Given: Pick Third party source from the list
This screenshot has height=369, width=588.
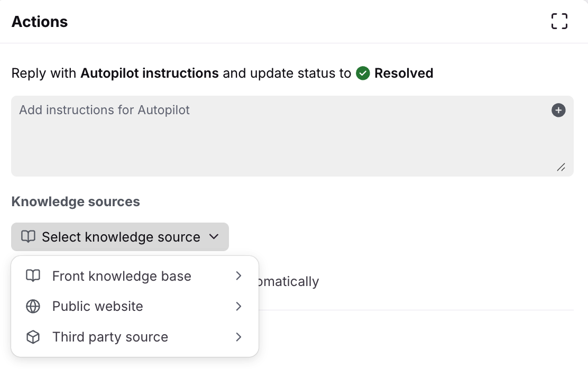Looking at the screenshot, I should tap(110, 337).
